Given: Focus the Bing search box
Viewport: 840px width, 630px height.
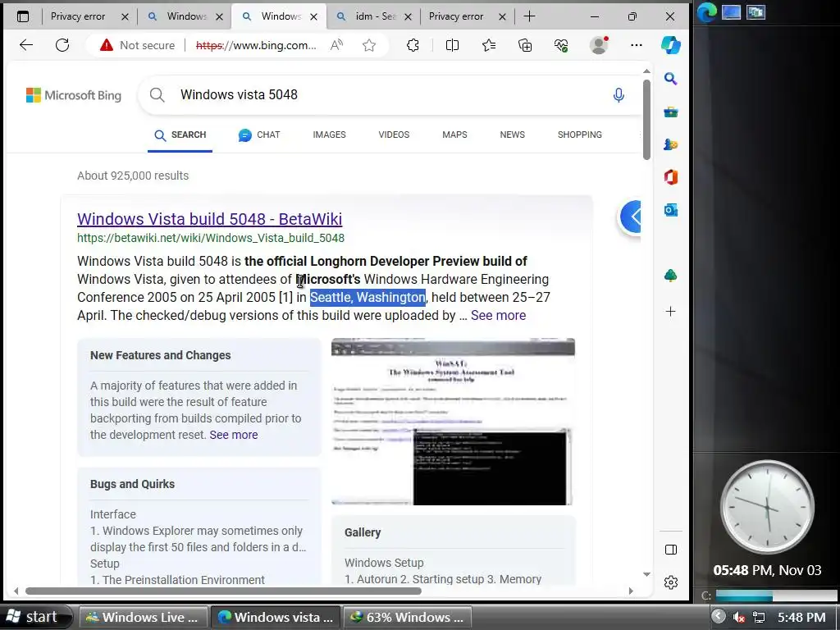Looking at the screenshot, I should tap(391, 95).
